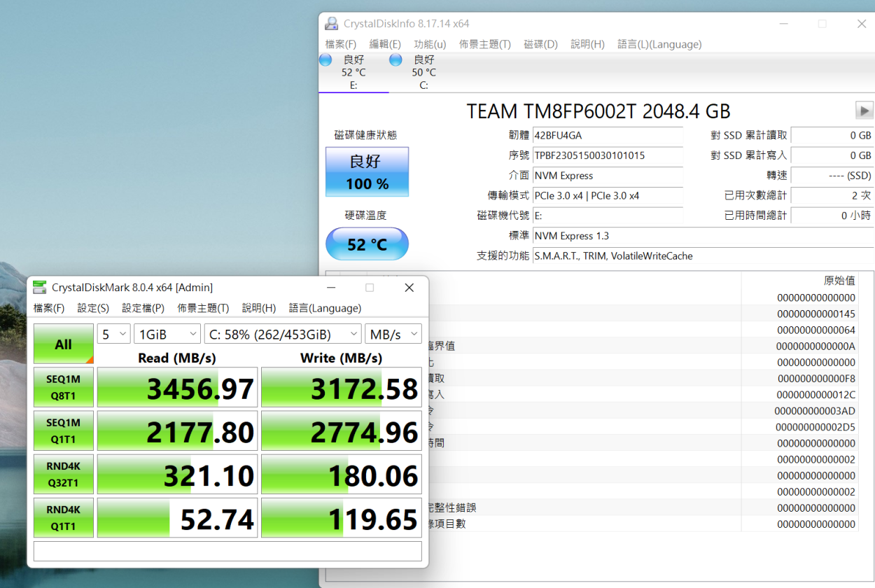Click the empty comment field in CrystalDiskMark
Image resolution: width=875 pixels, height=588 pixels.
coord(227,551)
